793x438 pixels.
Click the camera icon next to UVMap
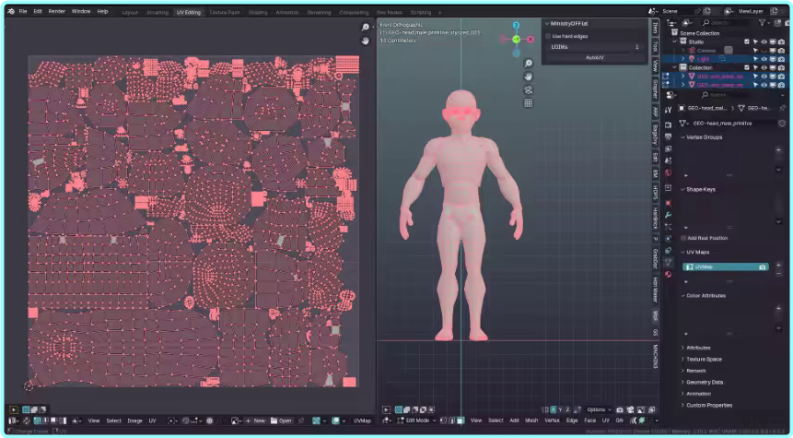click(763, 267)
